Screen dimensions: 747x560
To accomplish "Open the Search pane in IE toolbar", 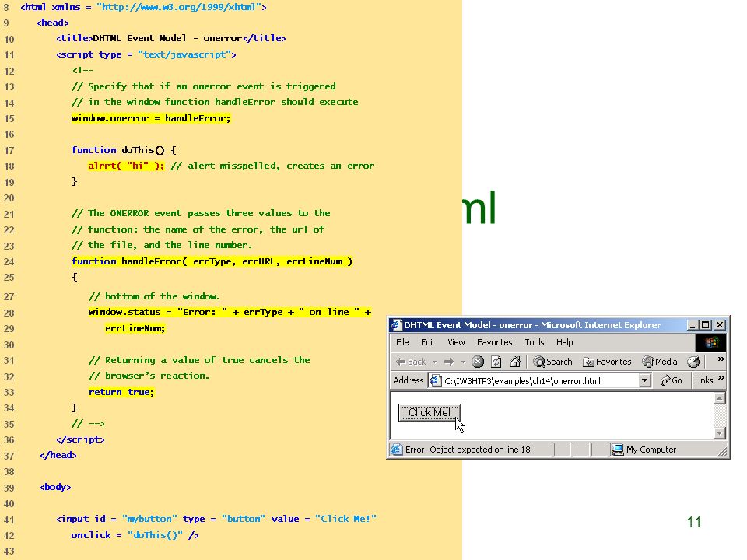I will [x=552, y=362].
